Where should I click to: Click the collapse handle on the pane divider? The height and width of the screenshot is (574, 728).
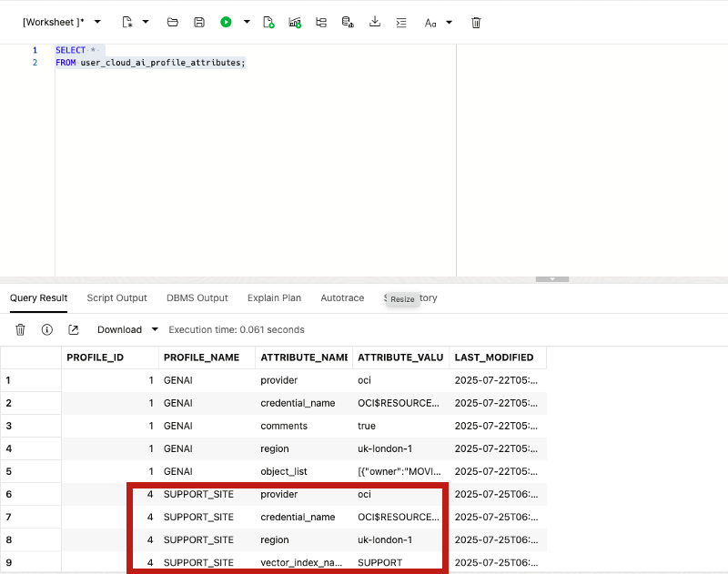tap(552, 279)
